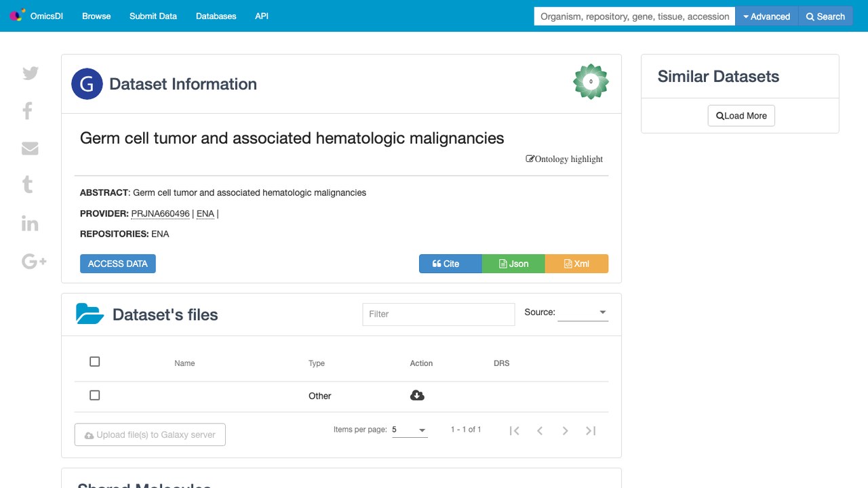Open the PRJNA660496 provider link
This screenshot has width=868, height=488.
tap(161, 213)
